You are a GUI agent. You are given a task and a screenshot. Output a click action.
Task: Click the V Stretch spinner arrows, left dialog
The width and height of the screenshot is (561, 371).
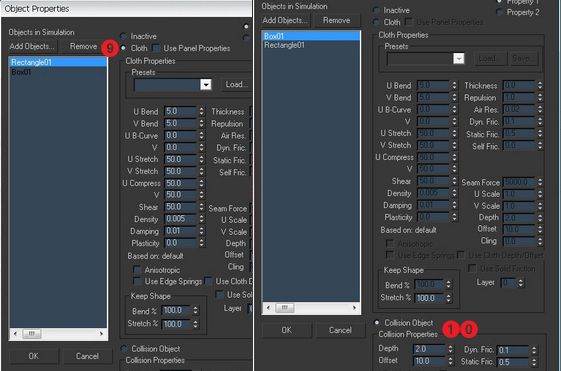(202, 171)
